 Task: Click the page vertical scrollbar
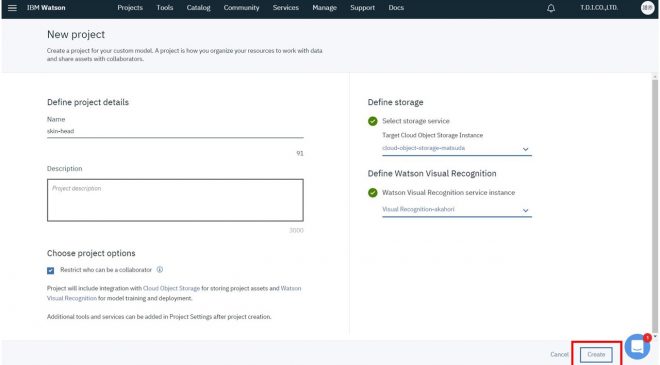point(655,204)
